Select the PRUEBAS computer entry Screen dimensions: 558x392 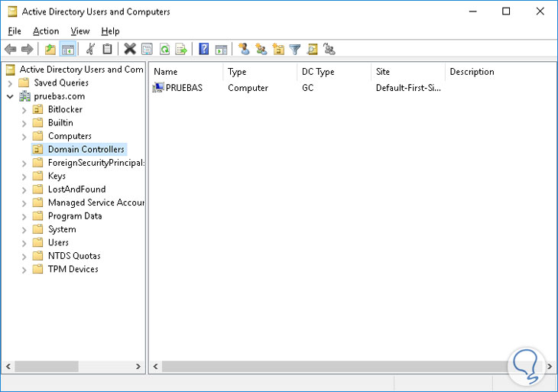[182, 88]
